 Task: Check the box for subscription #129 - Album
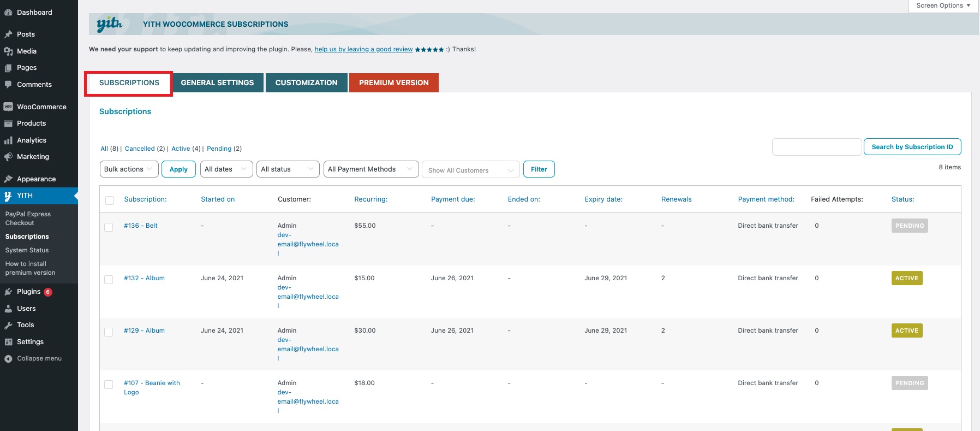point(109,332)
